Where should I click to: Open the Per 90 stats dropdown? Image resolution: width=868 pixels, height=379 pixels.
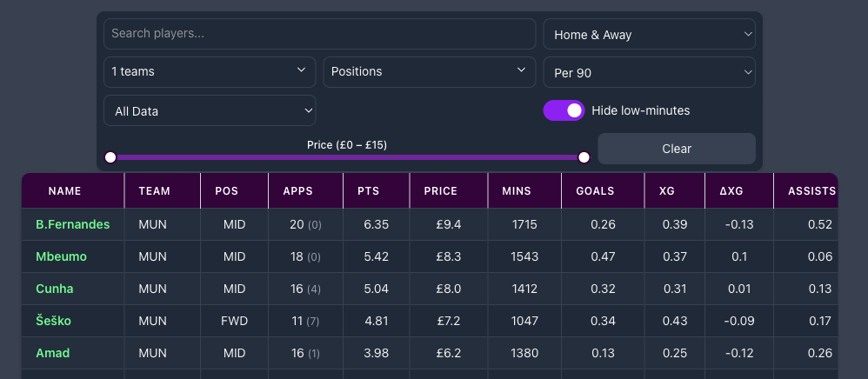[649, 73]
